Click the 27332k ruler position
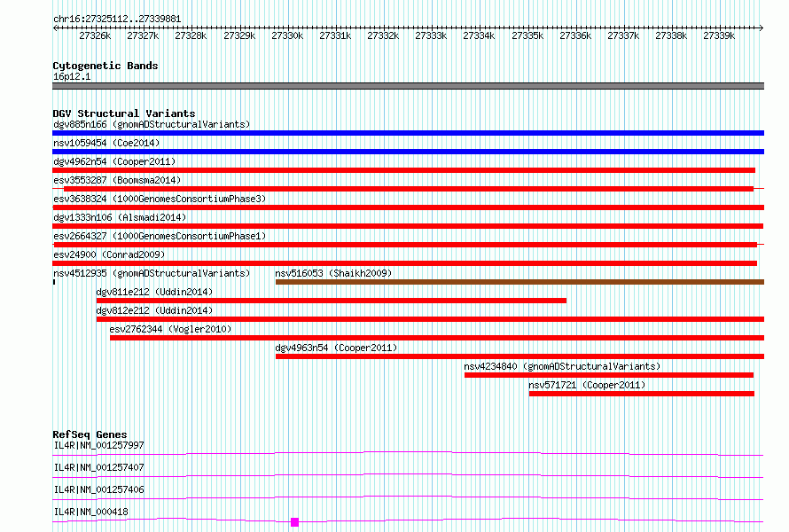789x532 pixels. (383, 35)
